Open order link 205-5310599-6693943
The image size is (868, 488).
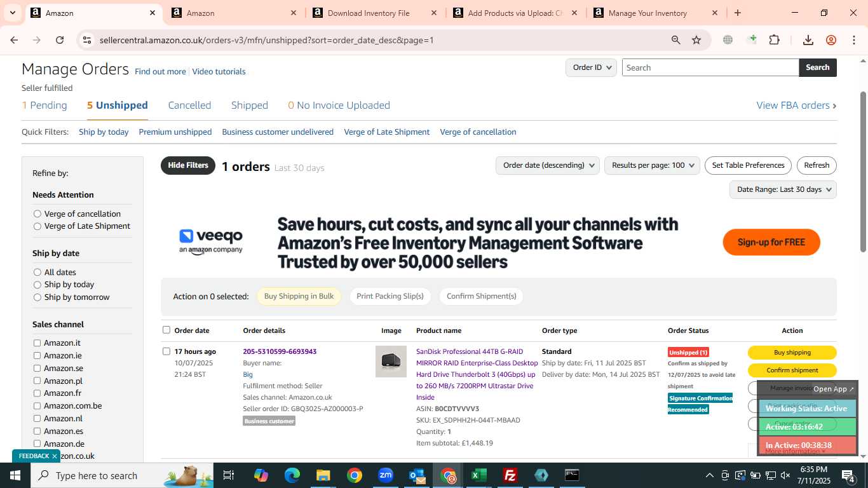[x=280, y=351]
